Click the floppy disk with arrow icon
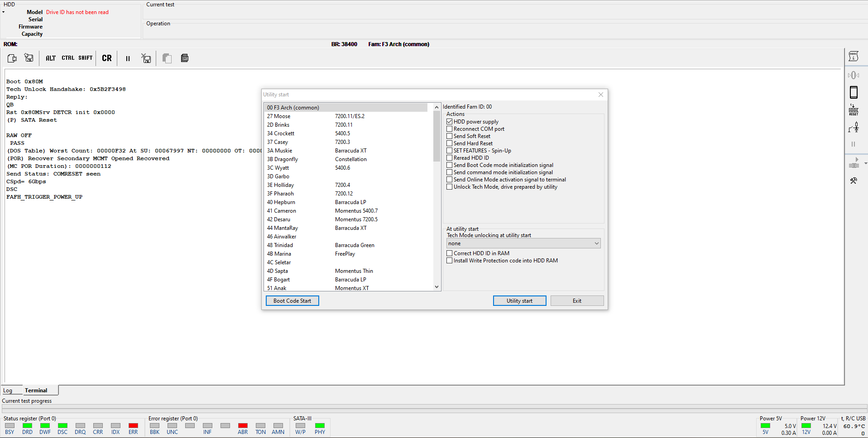The width and height of the screenshot is (868, 438). point(29,58)
